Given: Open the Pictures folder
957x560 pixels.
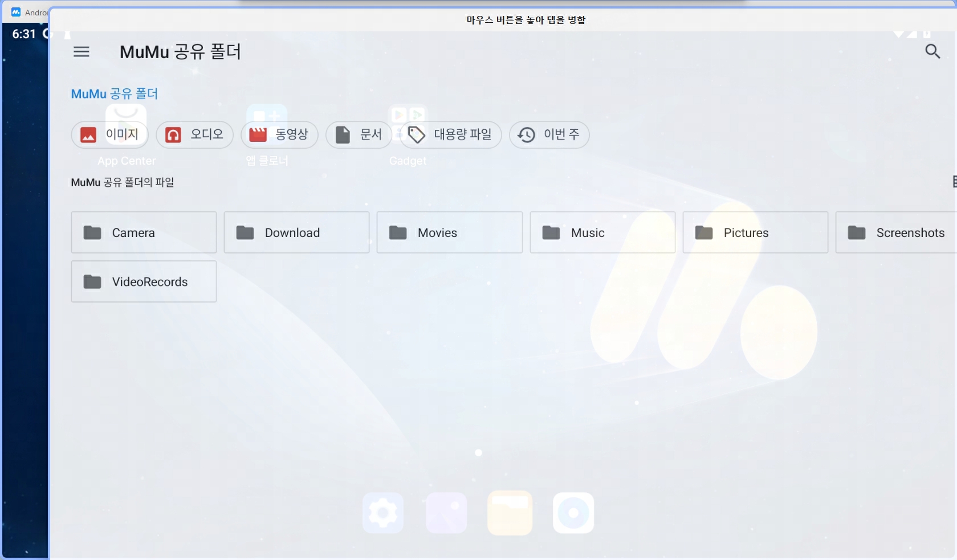Looking at the screenshot, I should tap(755, 232).
